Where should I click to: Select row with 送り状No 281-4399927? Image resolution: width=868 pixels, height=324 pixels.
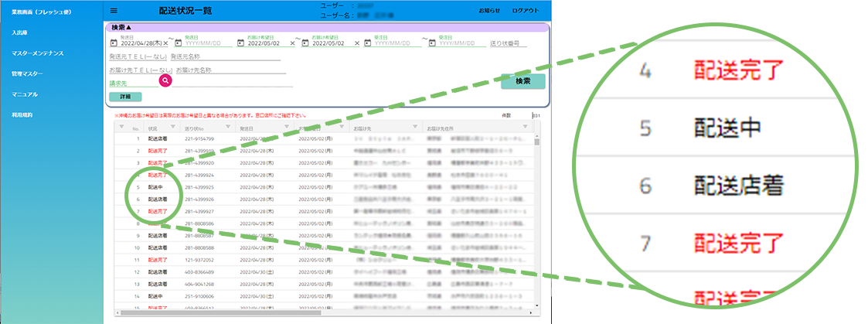[x=325, y=211]
